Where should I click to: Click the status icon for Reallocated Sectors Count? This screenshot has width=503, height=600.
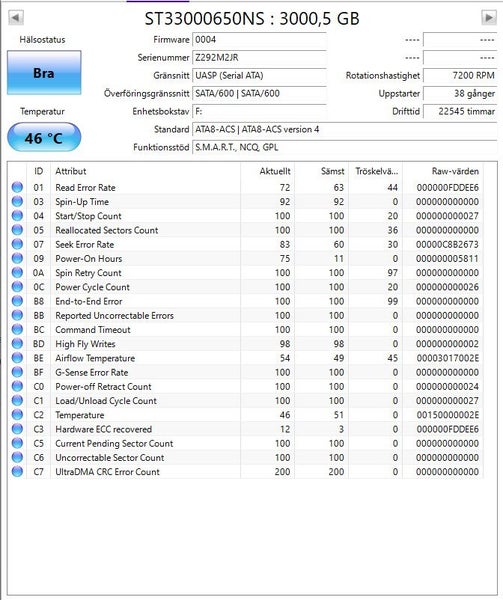coord(17,230)
